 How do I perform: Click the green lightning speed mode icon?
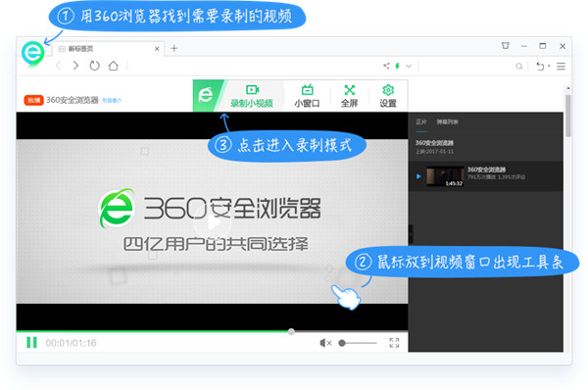[398, 66]
